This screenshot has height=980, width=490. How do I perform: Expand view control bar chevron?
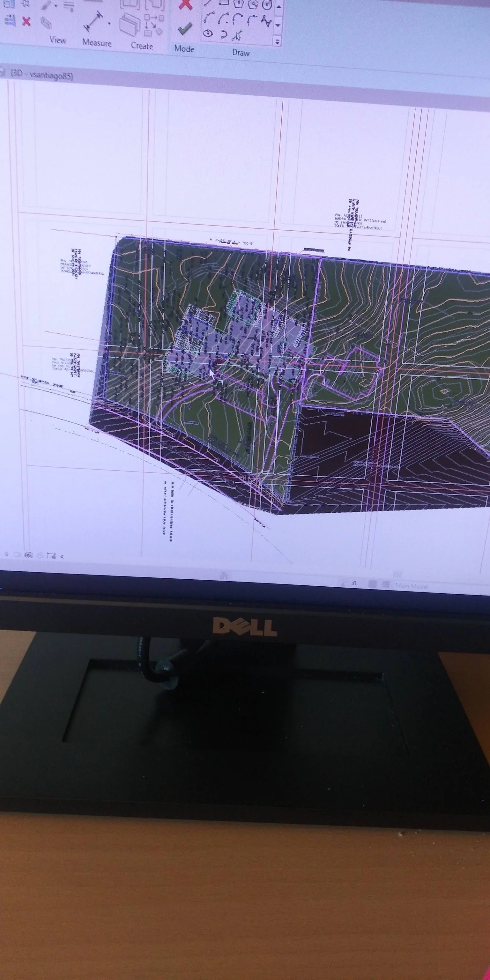pyautogui.click(x=62, y=557)
